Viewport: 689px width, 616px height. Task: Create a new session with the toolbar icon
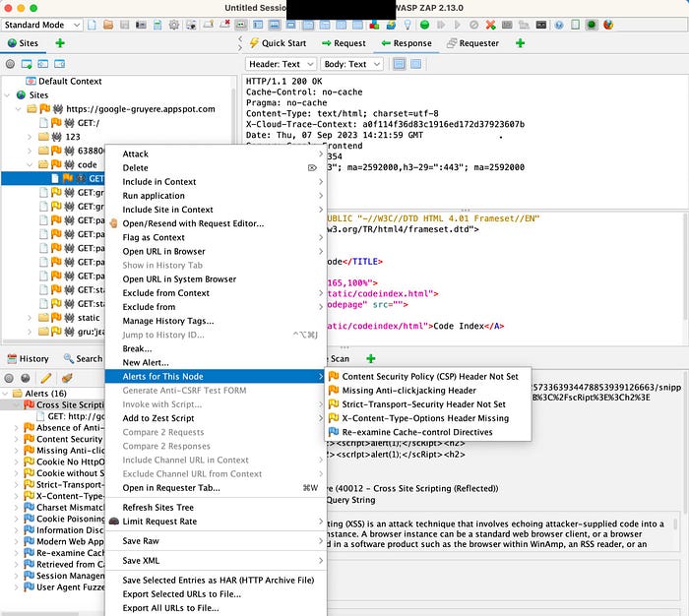(92, 25)
